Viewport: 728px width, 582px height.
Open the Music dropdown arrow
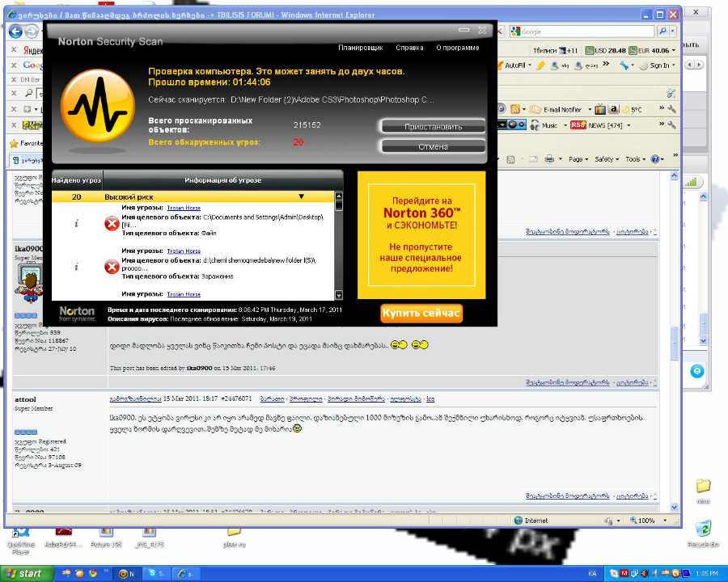coord(565,125)
